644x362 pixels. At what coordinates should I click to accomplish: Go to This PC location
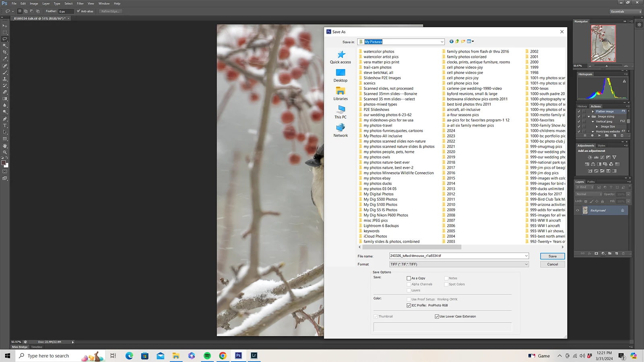coord(341,112)
